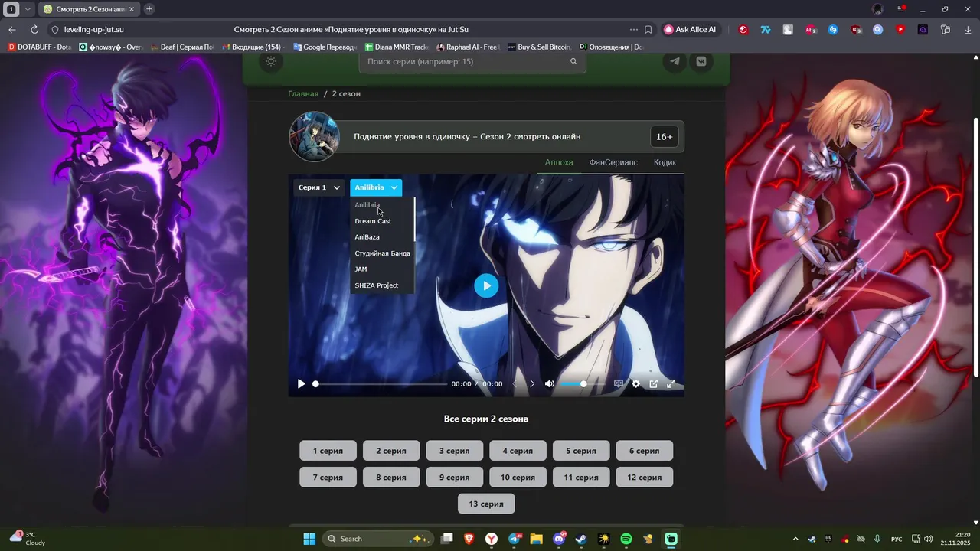Open the 8 серия episode button

click(391, 477)
